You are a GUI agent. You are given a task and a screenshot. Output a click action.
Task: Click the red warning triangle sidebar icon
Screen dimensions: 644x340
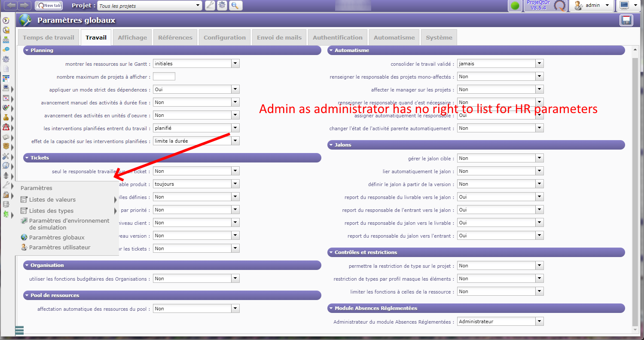[x=6, y=127]
